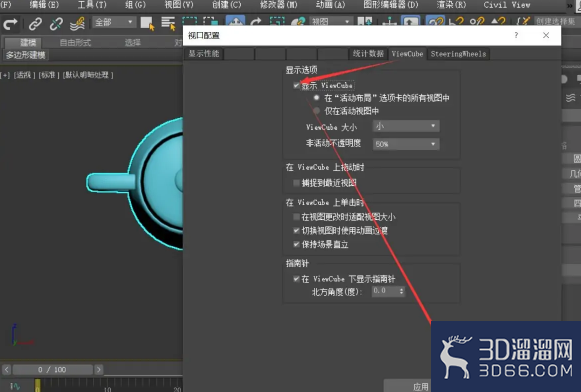This screenshot has height=392, width=581.
Task: Open Edit Named Selection Sets icon
Action: [x=523, y=21]
